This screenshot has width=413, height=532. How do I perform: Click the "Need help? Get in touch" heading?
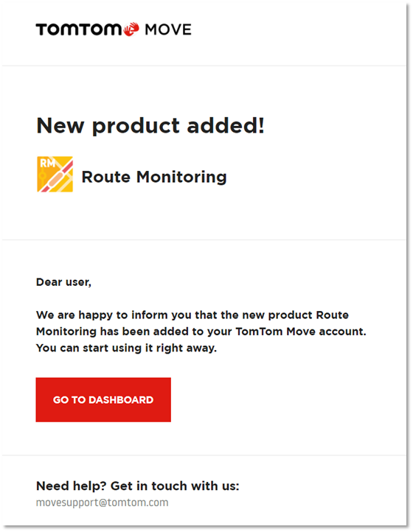(138, 486)
